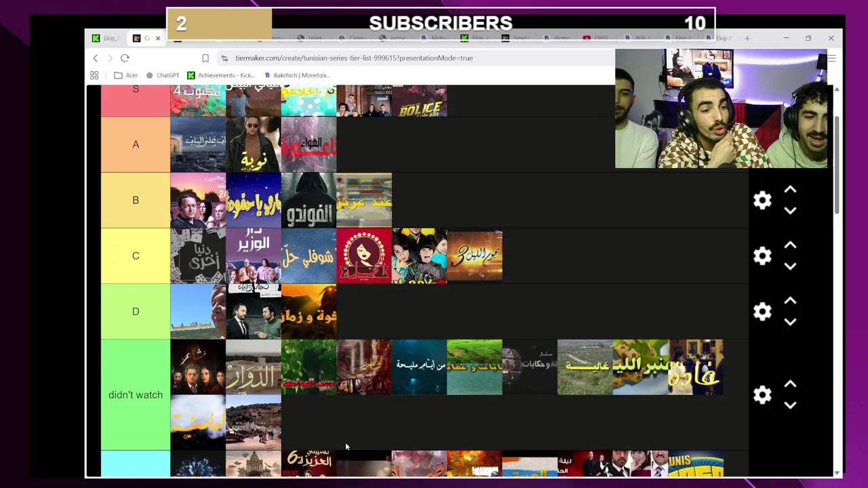The width and height of the screenshot is (868, 488).
Task: Click the bookmark icon beside address bar
Action: coord(205,58)
